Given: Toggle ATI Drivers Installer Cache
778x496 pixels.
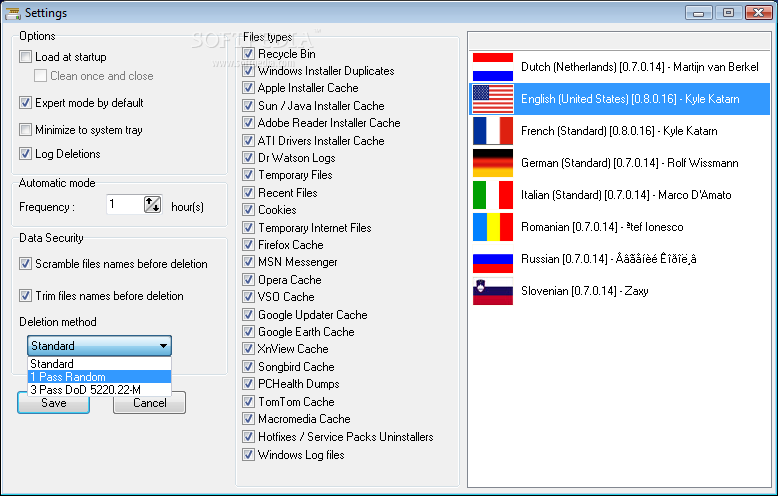Looking at the screenshot, I should point(248,140).
